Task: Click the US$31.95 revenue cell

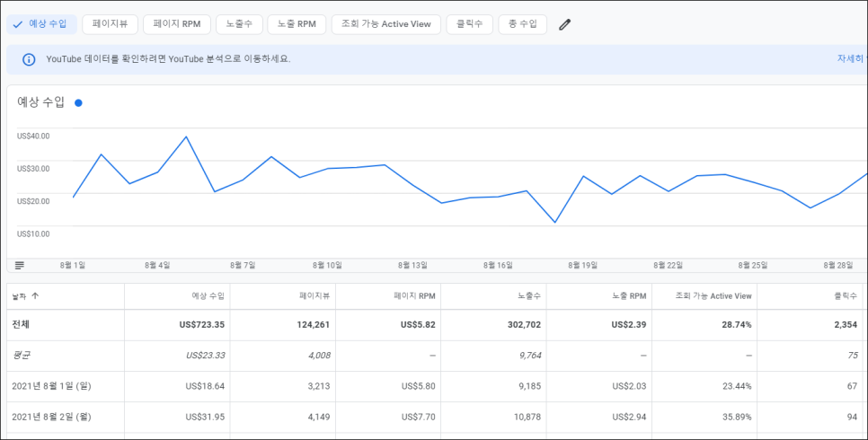Action: 206,418
